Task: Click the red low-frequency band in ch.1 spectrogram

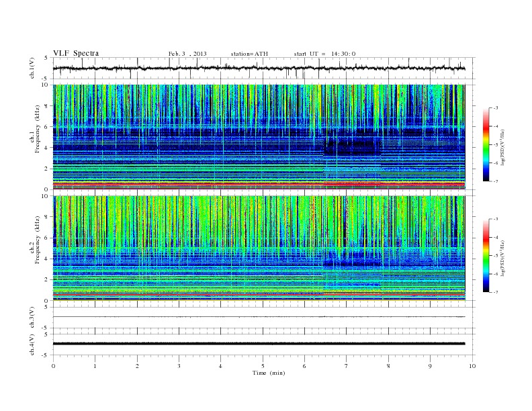Action: coord(259,184)
